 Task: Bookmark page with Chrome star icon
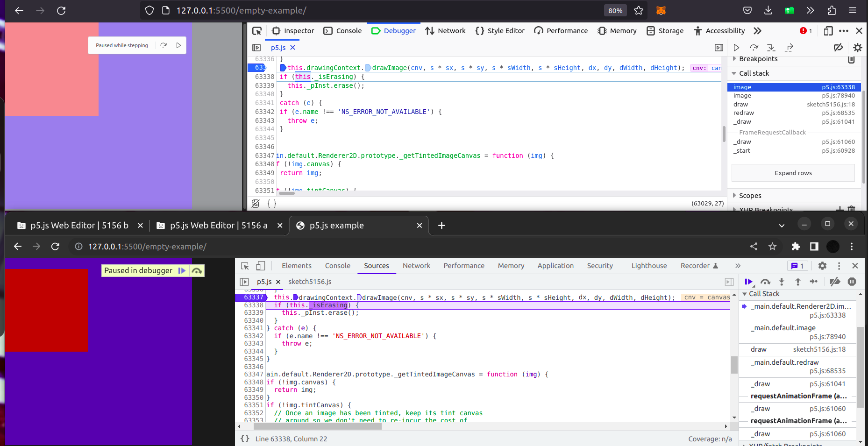(x=773, y=247)
